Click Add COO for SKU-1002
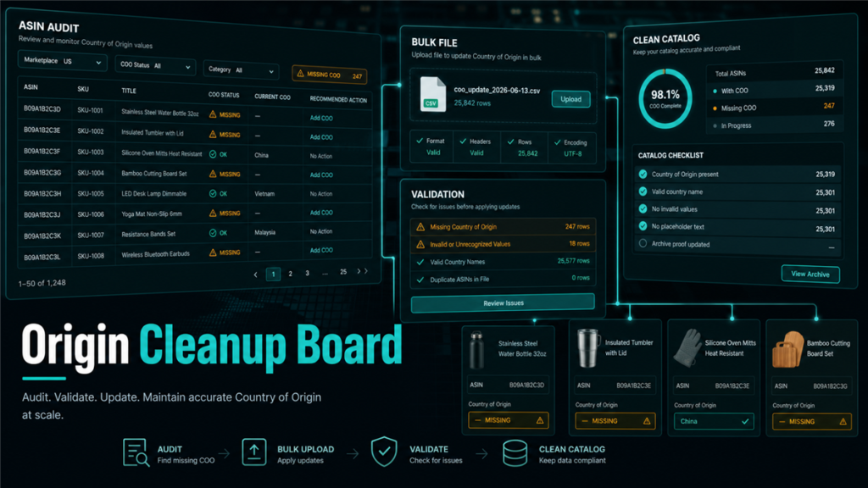This screenshot has width=868, height=488. coord(321,137)
